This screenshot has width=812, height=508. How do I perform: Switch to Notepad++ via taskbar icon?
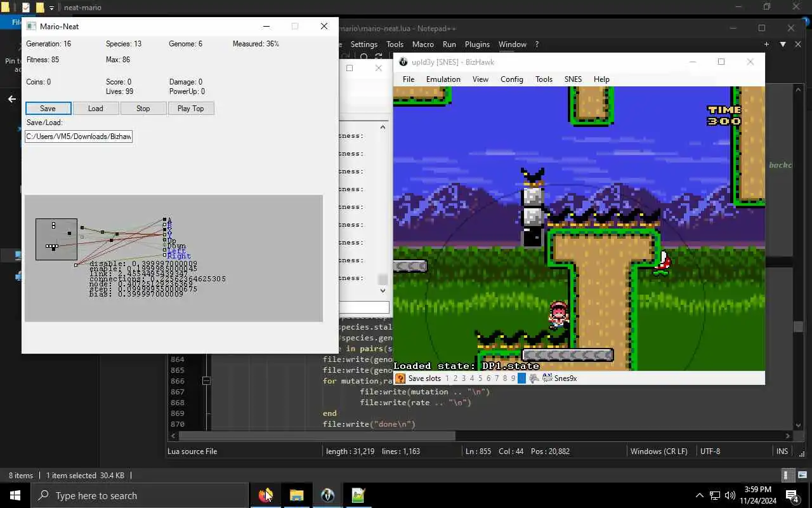tap(358, 495)
